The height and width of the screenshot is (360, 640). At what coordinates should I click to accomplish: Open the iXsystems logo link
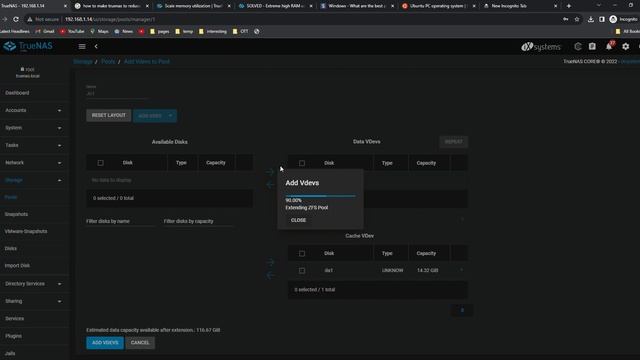pyautogui.click(x=541, y=47)
